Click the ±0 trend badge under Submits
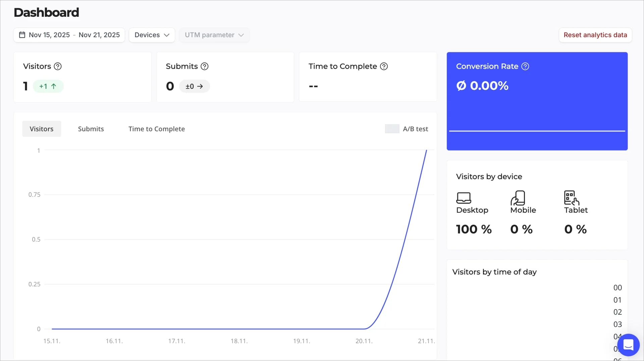Screen dimensions: 644x361 click(x=194, y=86)
